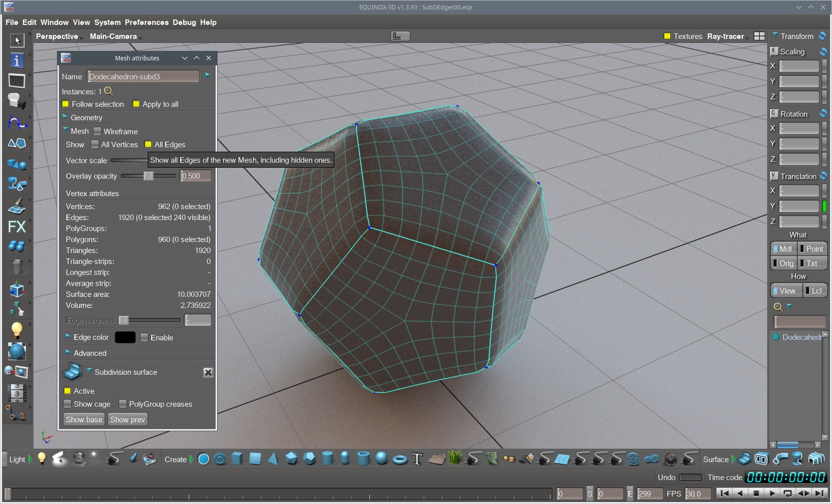The width and height of the screenshot is (832, 504).
Task: Click the Show base button
Action: [x=84, y=420]
